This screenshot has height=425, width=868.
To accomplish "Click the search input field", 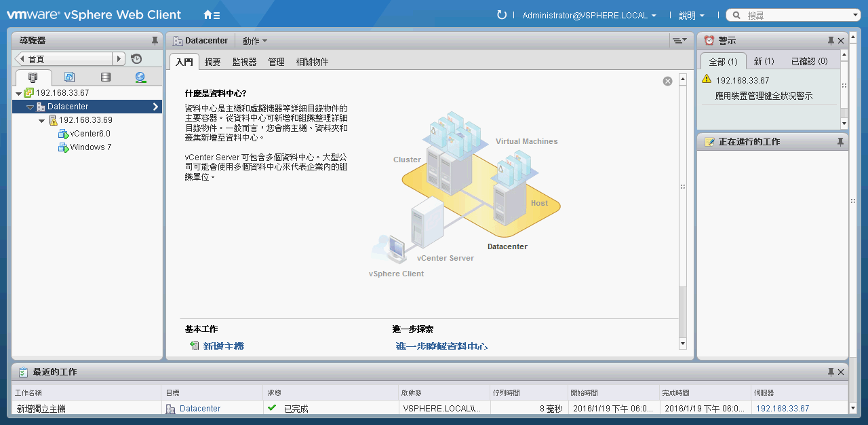I will coord(797,15).
